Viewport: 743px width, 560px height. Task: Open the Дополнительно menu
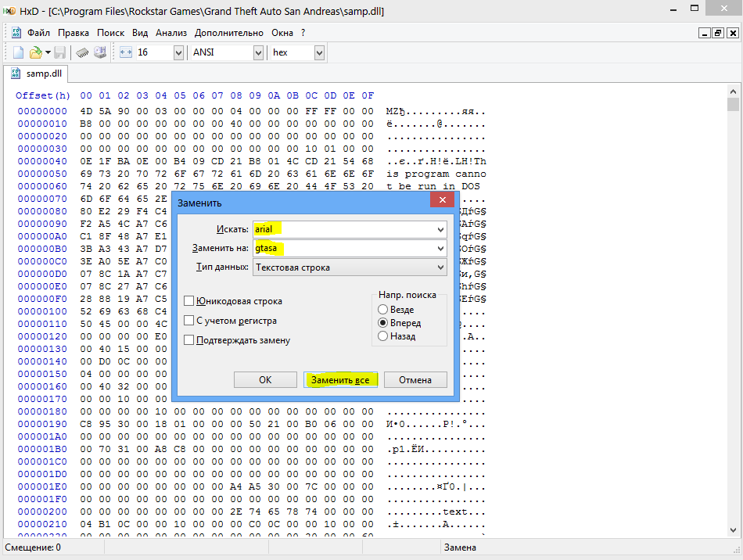pyautogui.click(x=229, y=33)
